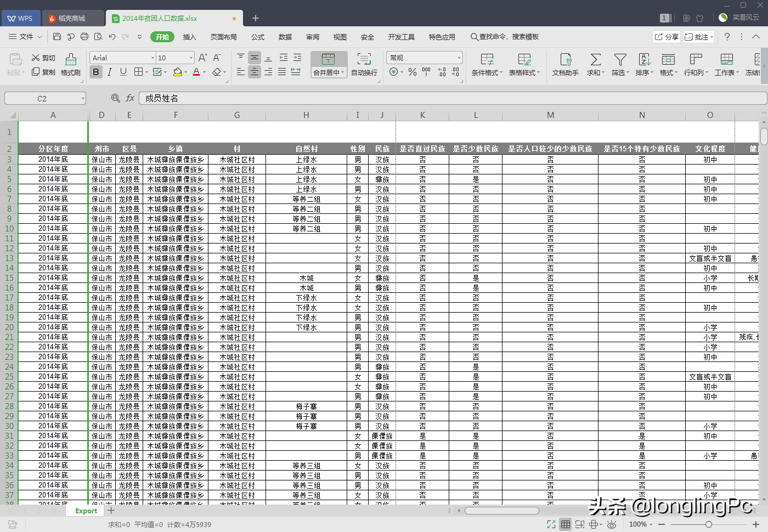Click the decrease indent icon

pos(283,58)
